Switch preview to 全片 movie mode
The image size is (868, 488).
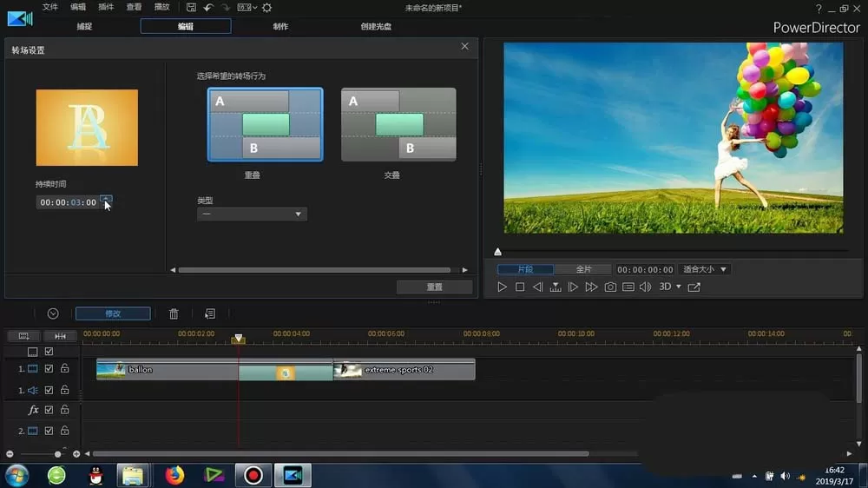[583, 269]
